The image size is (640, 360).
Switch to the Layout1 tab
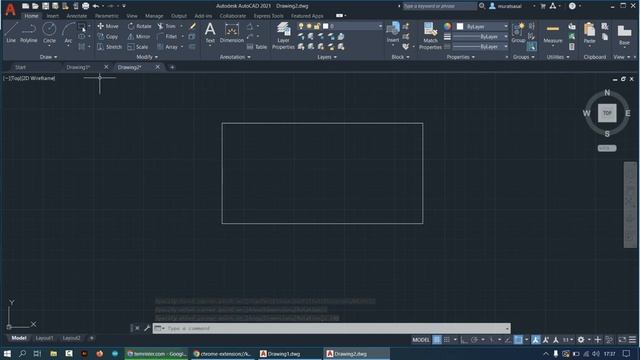[x=44, y=338]
